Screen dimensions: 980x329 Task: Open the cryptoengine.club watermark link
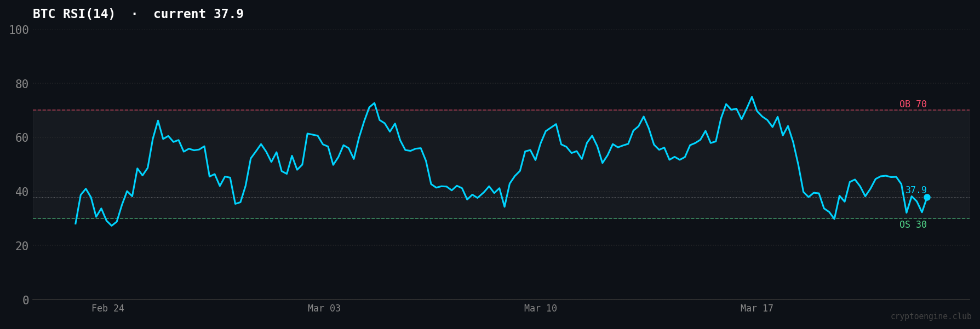tap(930, 316)
